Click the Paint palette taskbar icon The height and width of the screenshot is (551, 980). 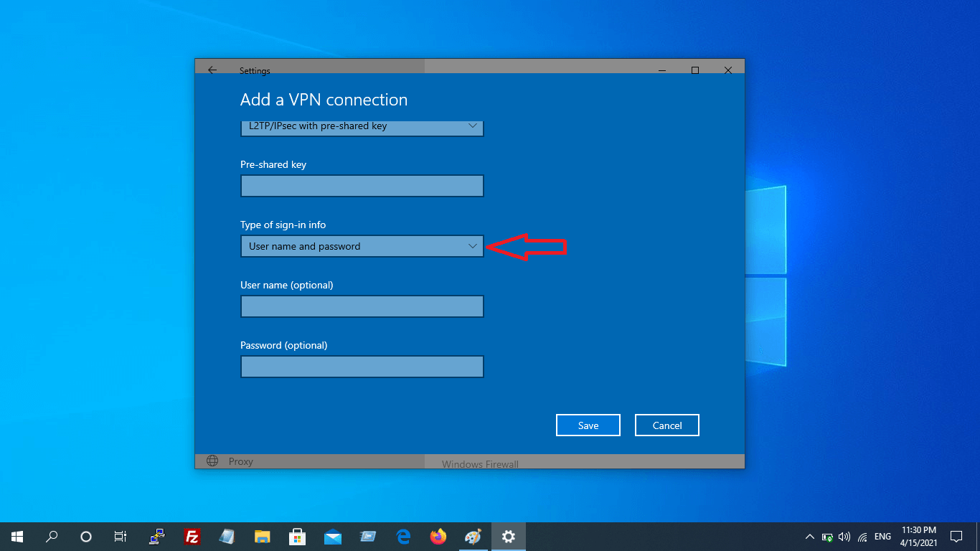point(473,537)
